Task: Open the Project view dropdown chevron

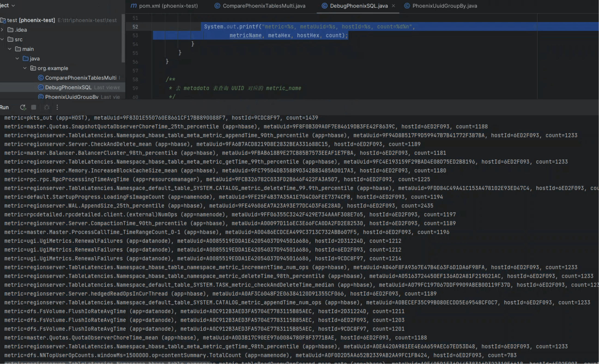Action: [13, 6]
